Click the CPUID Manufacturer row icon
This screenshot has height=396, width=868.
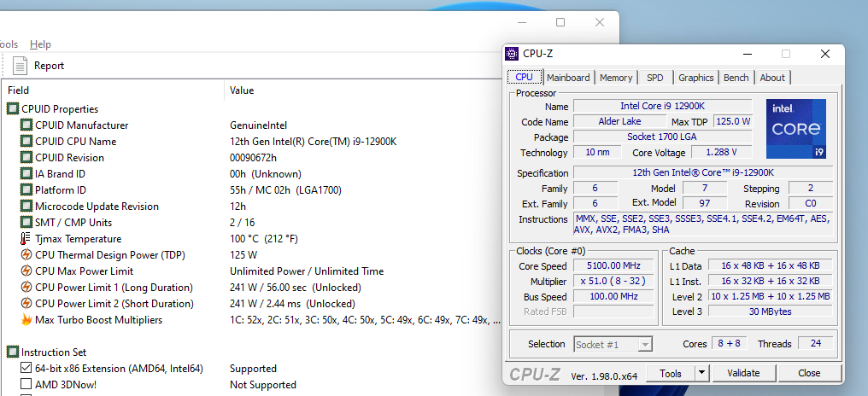[x=26, y=125]
